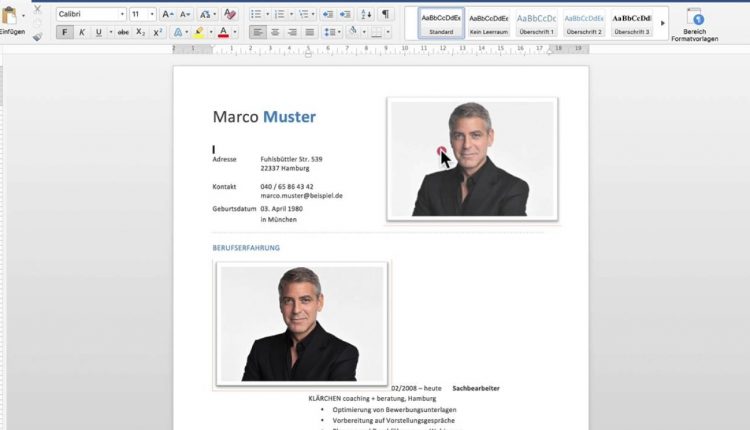Center text alignment
Image resolution: width=750 pixels, height=430 pixels.
pos(275,33)
